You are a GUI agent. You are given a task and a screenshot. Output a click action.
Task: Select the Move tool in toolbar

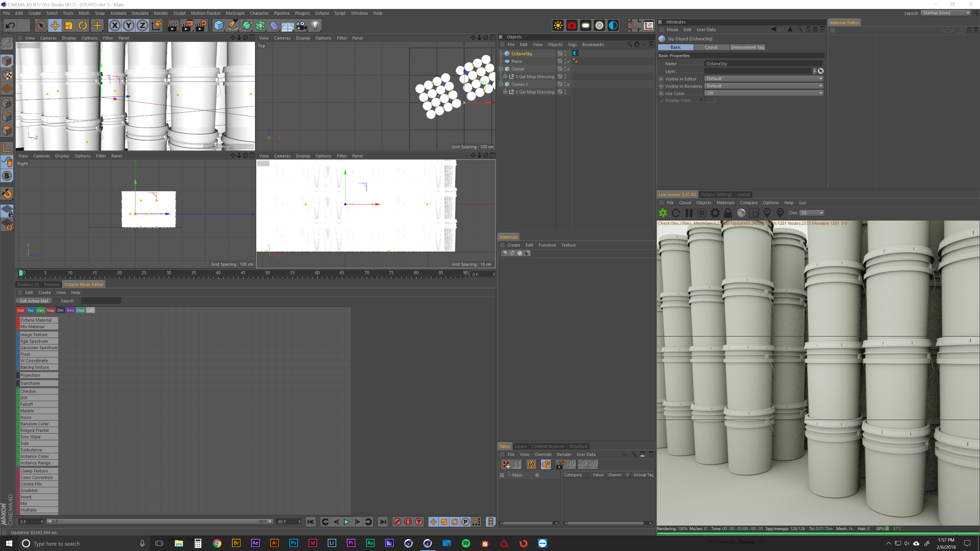point(55,26)
